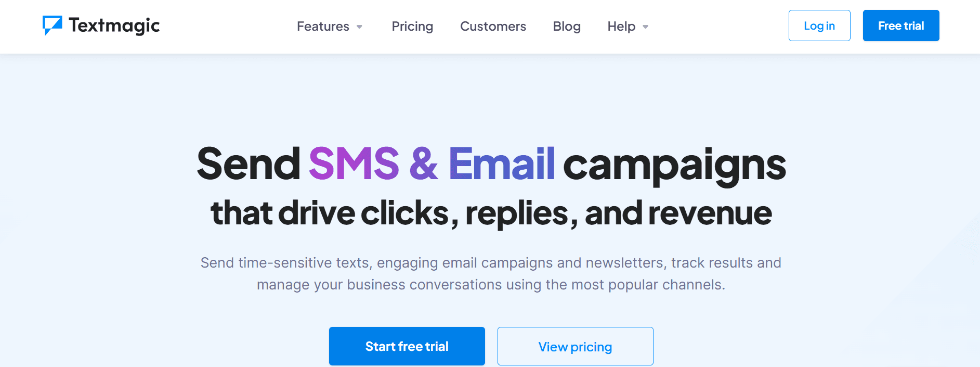Viewport: 980px width, 367px height.
Task: Click the Textmagic wordmark text
Action: coord(113,26)
